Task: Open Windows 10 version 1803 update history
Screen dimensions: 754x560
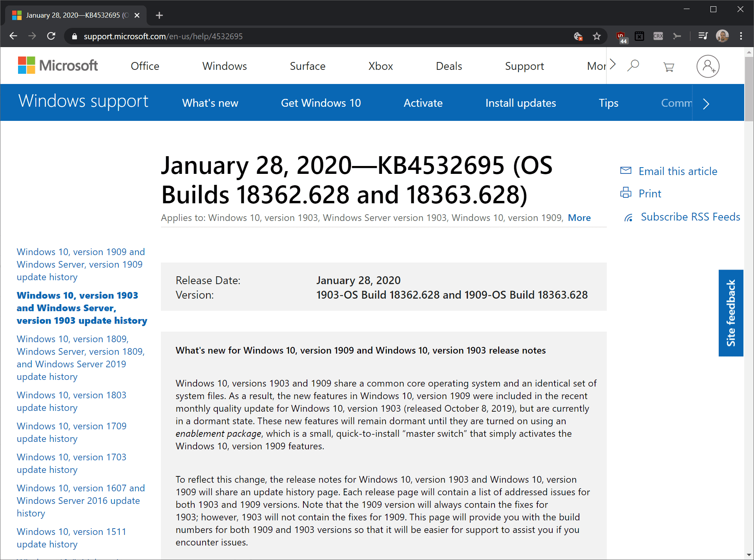Action: pyautogui.click(x=71, y=401)
